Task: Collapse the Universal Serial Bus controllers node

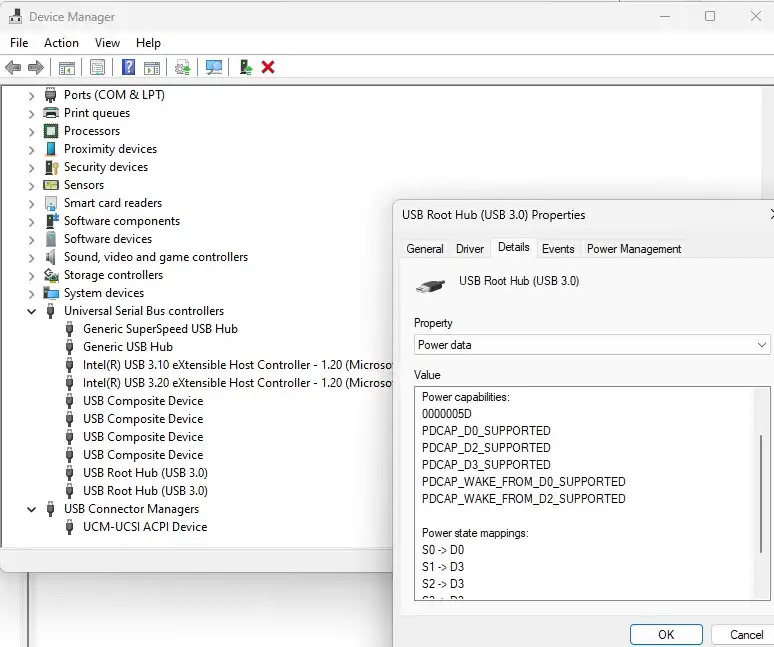Action: point(31,311)
